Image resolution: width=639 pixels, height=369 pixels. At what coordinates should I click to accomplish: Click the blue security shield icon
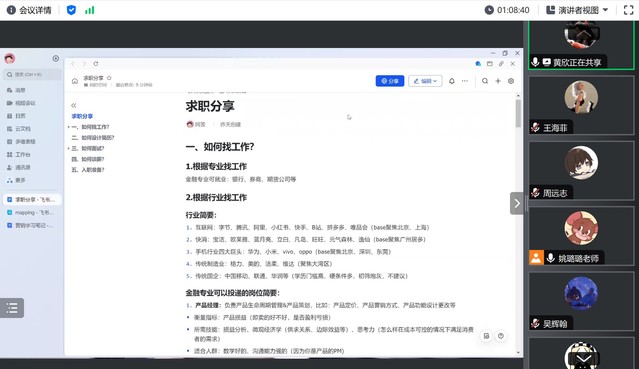(x=71, y=10)
